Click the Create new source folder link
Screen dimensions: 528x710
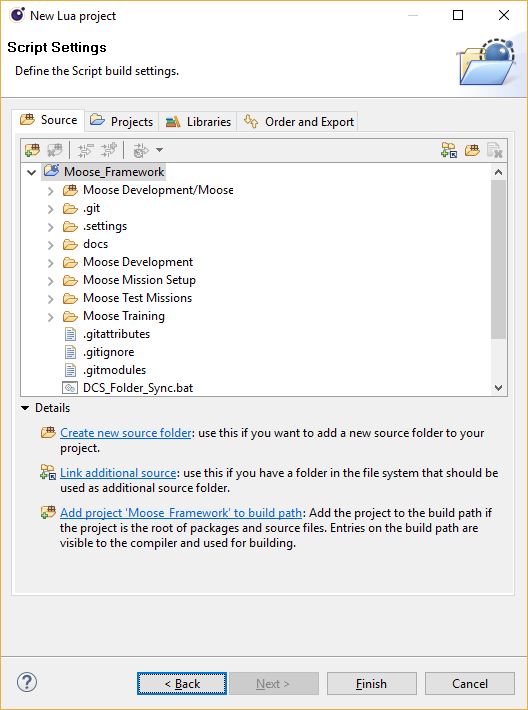tap(125, 433)
